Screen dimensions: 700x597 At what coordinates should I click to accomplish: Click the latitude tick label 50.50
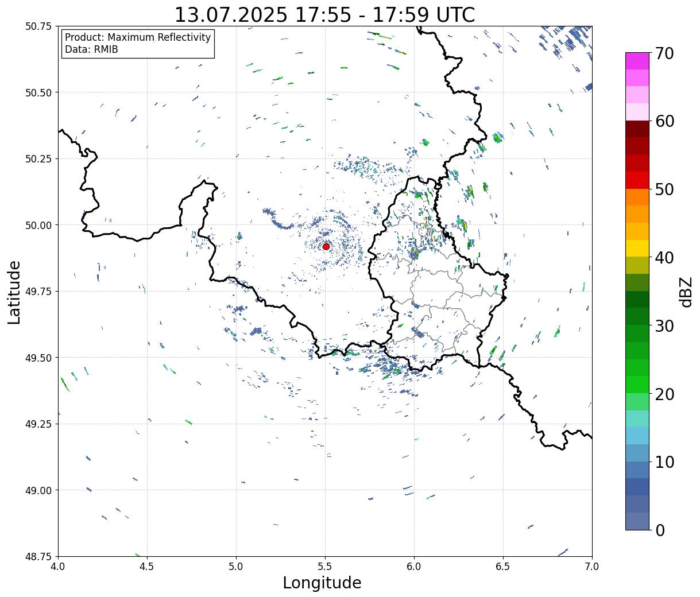click(38, 92)
